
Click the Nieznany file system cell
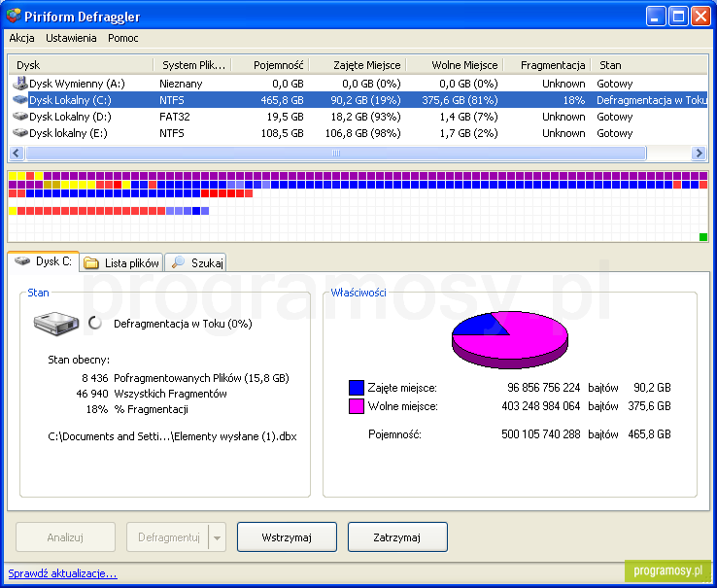181,84
